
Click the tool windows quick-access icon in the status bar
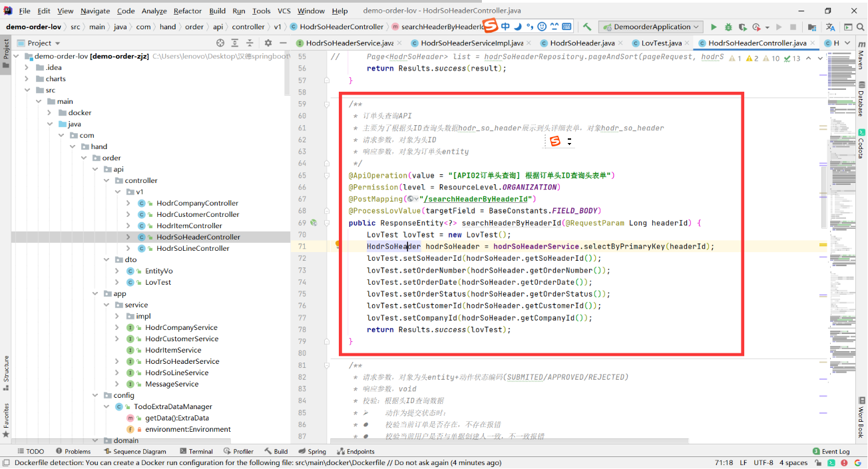tap(6, 462)
